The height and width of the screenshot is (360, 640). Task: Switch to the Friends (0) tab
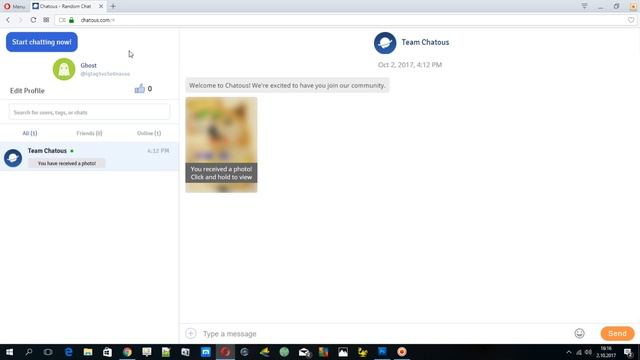89,133
